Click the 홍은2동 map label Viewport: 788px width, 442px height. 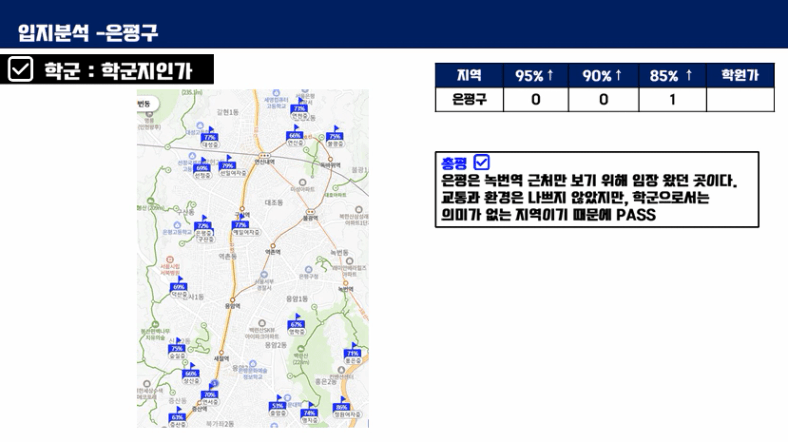326,382
